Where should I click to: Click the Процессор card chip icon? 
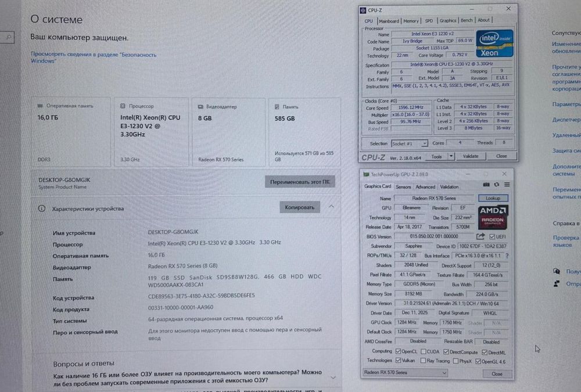click(x=123, y=106)
